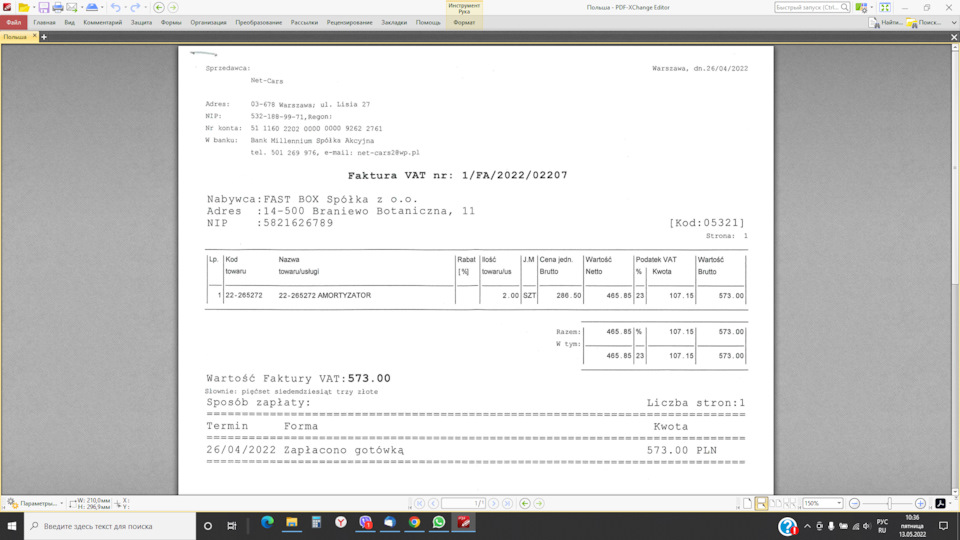Go to the first page

click(419, 503)
